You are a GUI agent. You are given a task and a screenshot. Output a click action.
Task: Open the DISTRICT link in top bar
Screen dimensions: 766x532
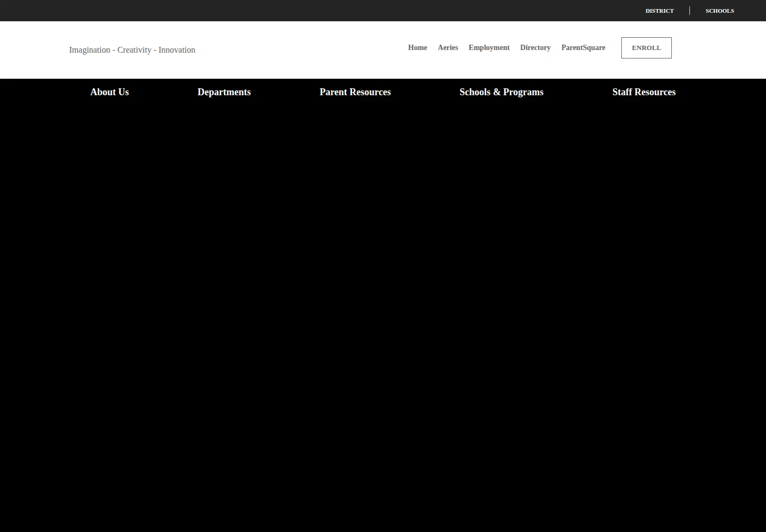[660, 11]
